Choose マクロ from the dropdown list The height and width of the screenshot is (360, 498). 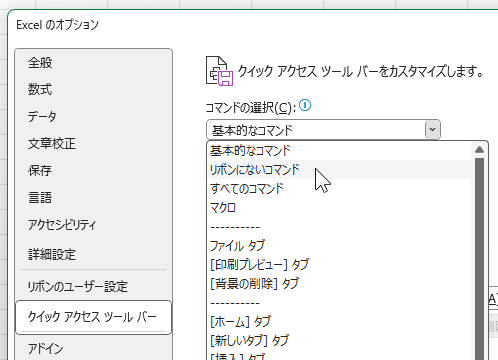(340, 208)
